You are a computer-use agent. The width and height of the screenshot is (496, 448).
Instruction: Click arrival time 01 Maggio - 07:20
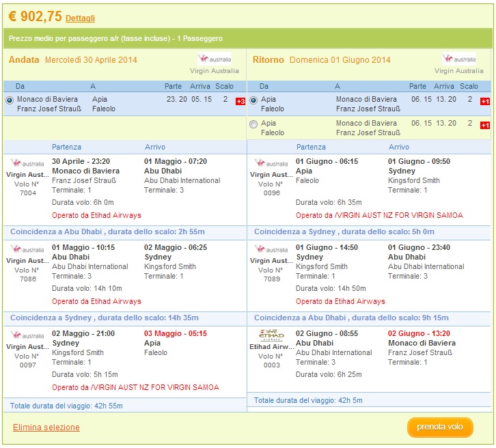(x=176, y=161)
